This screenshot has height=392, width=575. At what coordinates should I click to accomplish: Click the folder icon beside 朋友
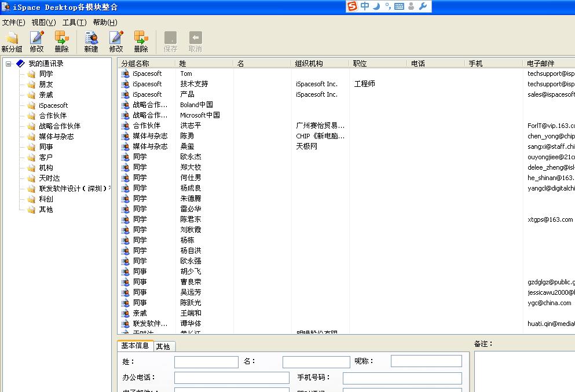(x=31, y=85)
